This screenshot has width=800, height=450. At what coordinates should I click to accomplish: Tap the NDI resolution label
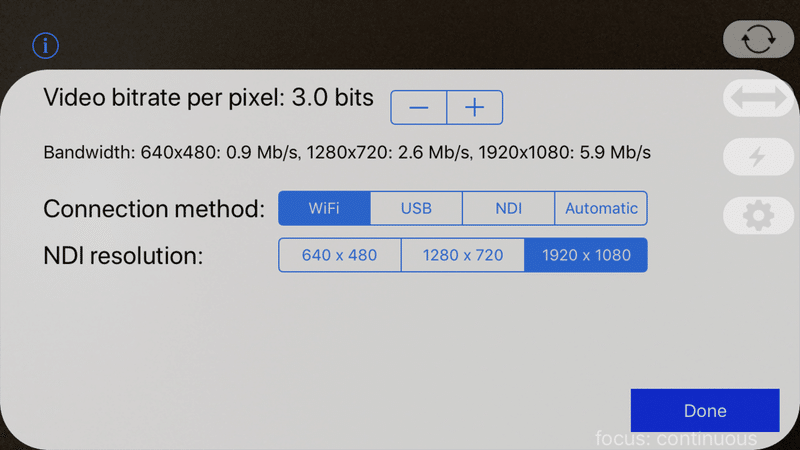[123, 256]
